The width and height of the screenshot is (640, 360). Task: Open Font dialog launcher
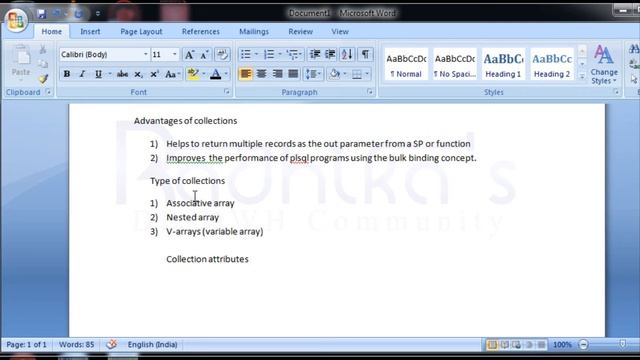pyautogui.click(x=227, y=92)
